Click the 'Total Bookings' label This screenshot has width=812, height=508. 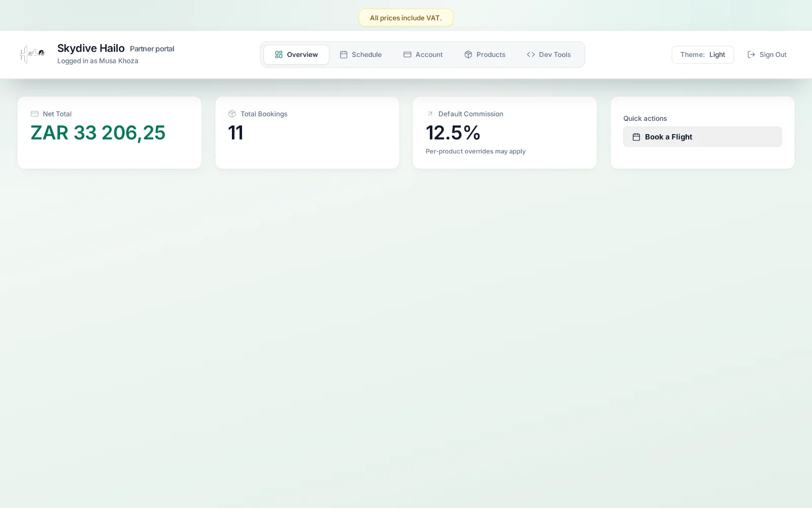point(264,114)
